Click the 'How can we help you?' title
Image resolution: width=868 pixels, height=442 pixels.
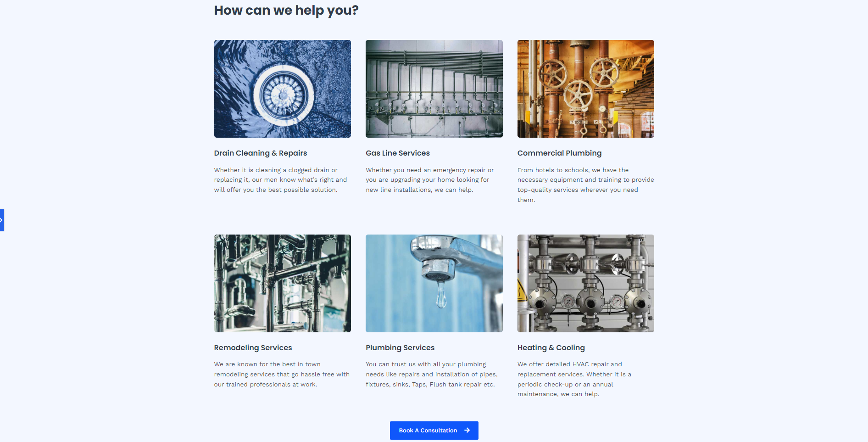tap(286, 10)
